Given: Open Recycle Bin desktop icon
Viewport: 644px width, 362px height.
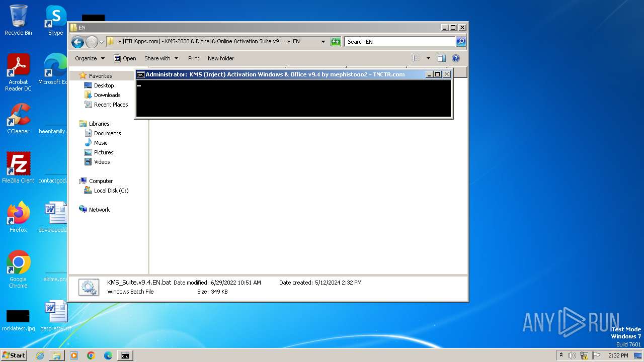Looking at the screenshot, I should pos(18,20).
